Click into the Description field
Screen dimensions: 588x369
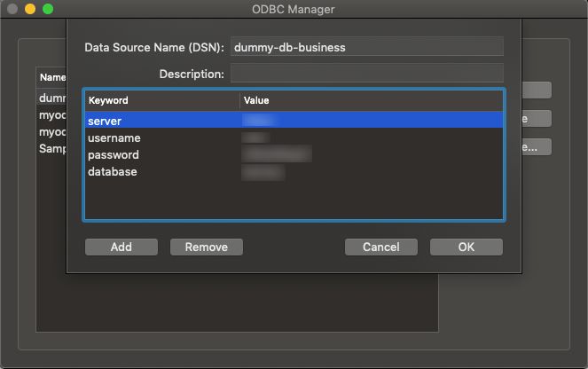tap(367, 74)
